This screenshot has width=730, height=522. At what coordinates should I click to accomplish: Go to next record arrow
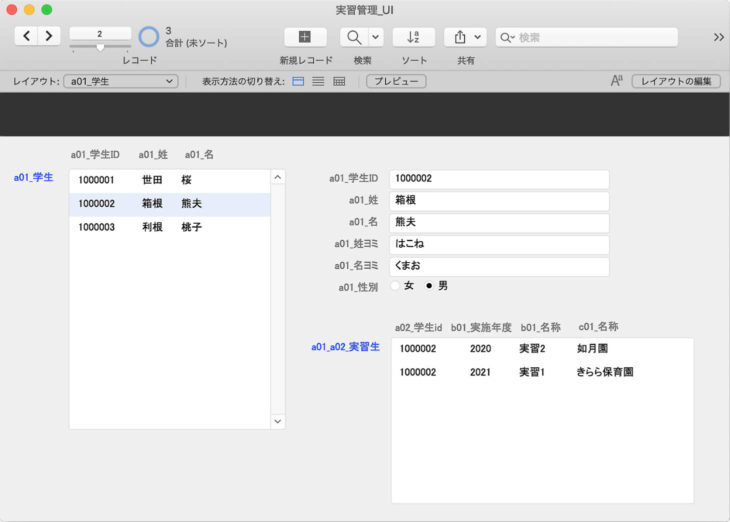pyautogui.click(x=49, y=36)
